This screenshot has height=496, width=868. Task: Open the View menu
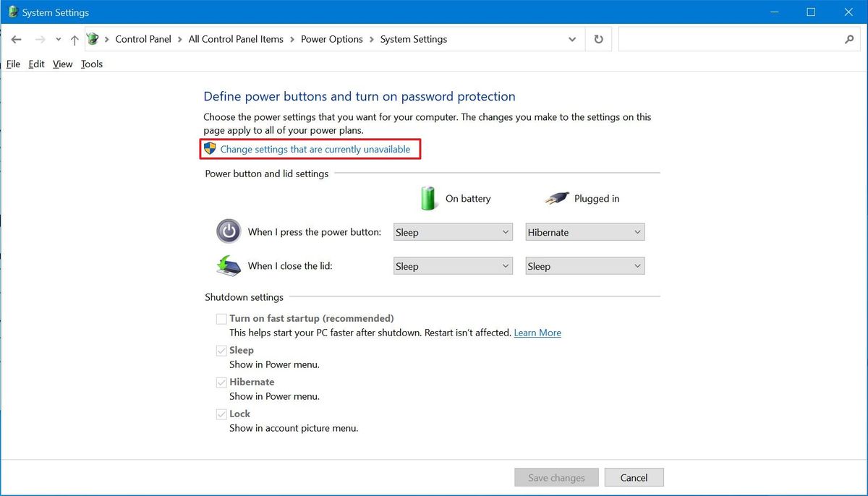tap(61, 64)
